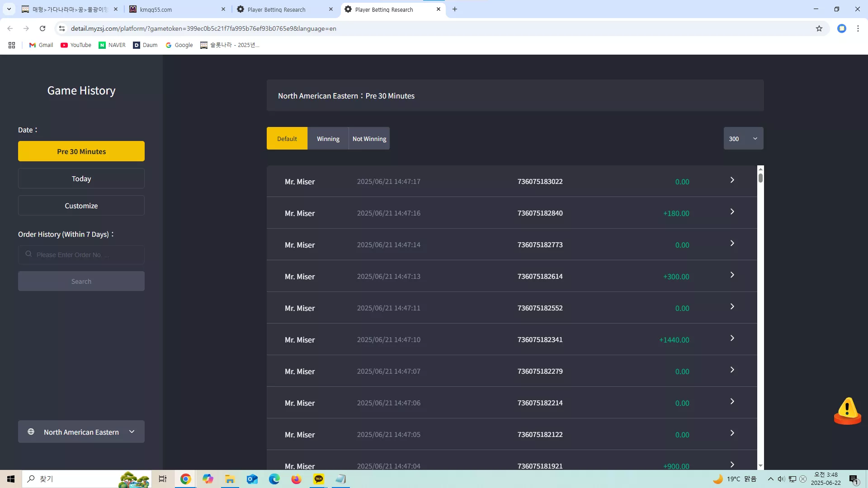Reload the current page
The width and height of the screenshot is (868, 488).
(x=42, y=28)
